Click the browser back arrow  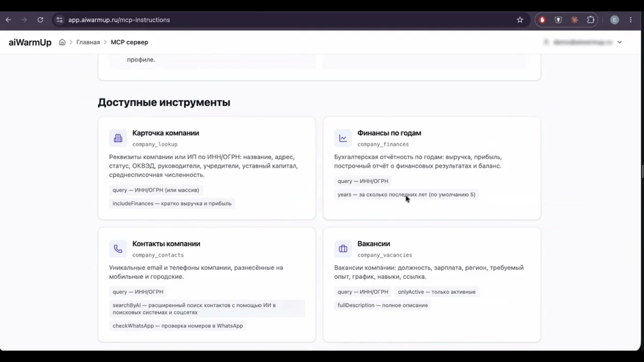coord(9,20)
